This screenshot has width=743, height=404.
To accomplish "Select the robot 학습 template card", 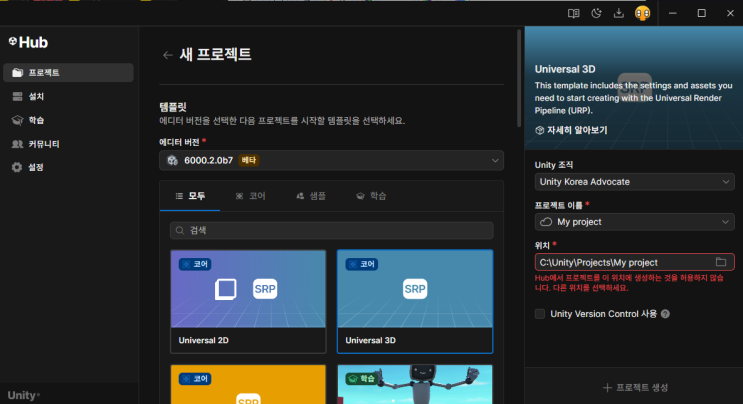I will [x=415, y=384].
